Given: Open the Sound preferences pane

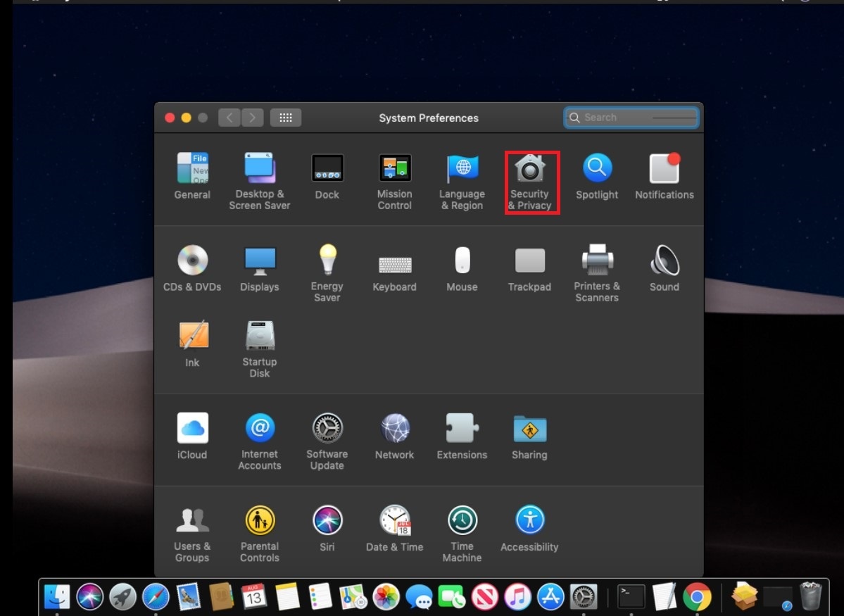Looking at the screenshot, I should [x=665, y=268].
